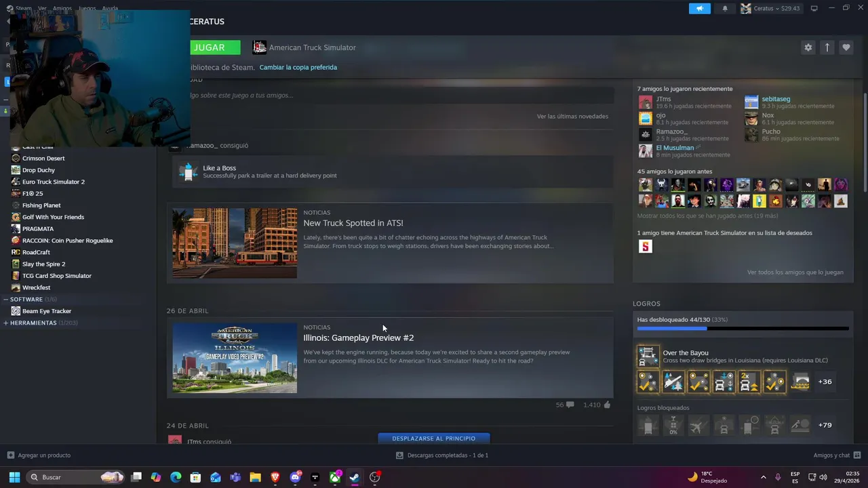
Task: Open game settings gear icon
Action: tap(808, 47)
